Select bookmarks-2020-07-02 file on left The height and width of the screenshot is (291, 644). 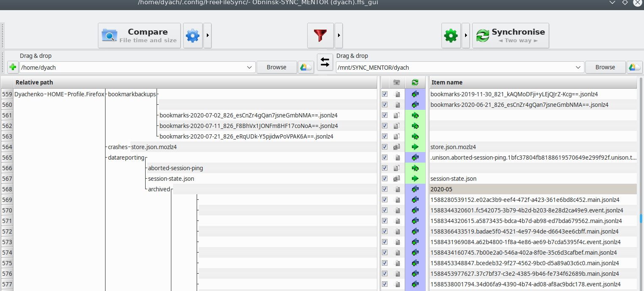[248, 115]
